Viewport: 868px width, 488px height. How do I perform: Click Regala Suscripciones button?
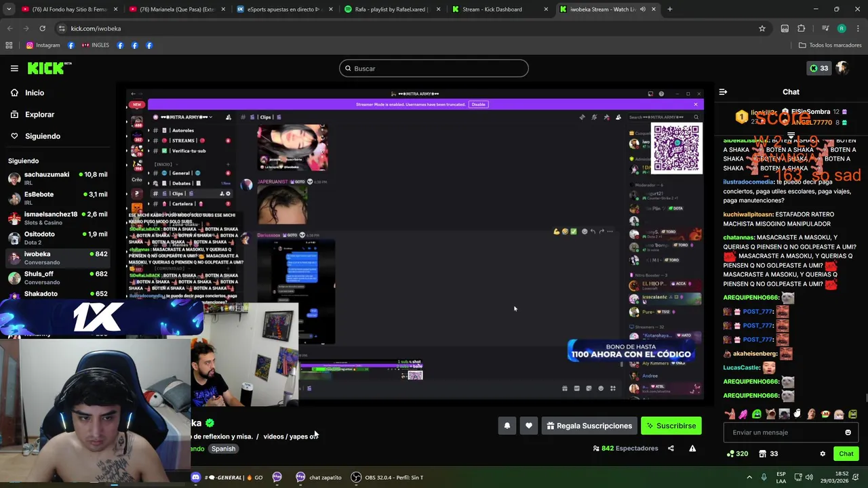pos(589,426)
